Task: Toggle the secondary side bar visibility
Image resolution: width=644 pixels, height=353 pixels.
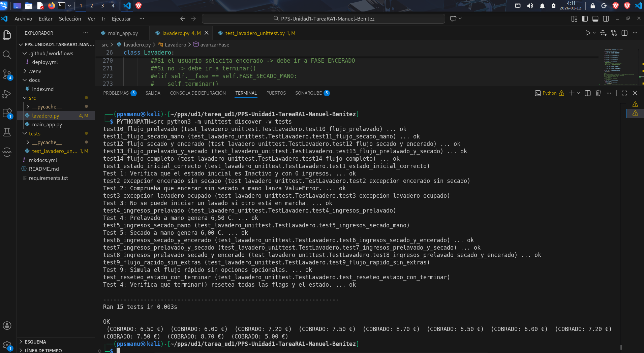Action: (x=606, y=19)
